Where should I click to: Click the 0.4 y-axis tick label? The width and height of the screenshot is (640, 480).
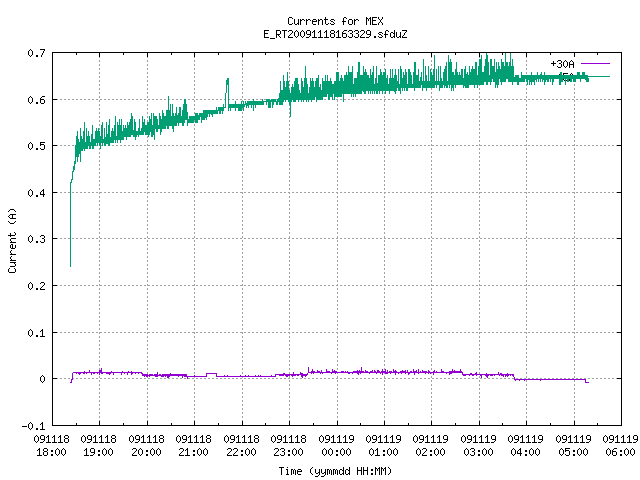[36, 193]
